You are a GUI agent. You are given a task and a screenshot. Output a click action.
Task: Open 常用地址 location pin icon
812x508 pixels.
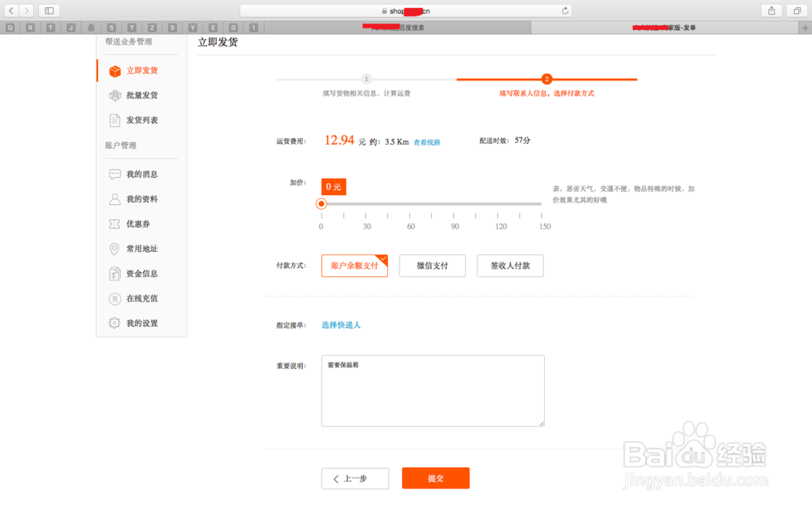point(114,249)
